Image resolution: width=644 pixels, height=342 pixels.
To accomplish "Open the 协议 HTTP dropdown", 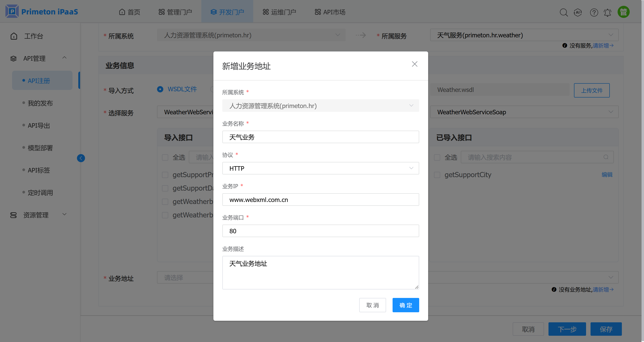I will click(x=320, y=168).
